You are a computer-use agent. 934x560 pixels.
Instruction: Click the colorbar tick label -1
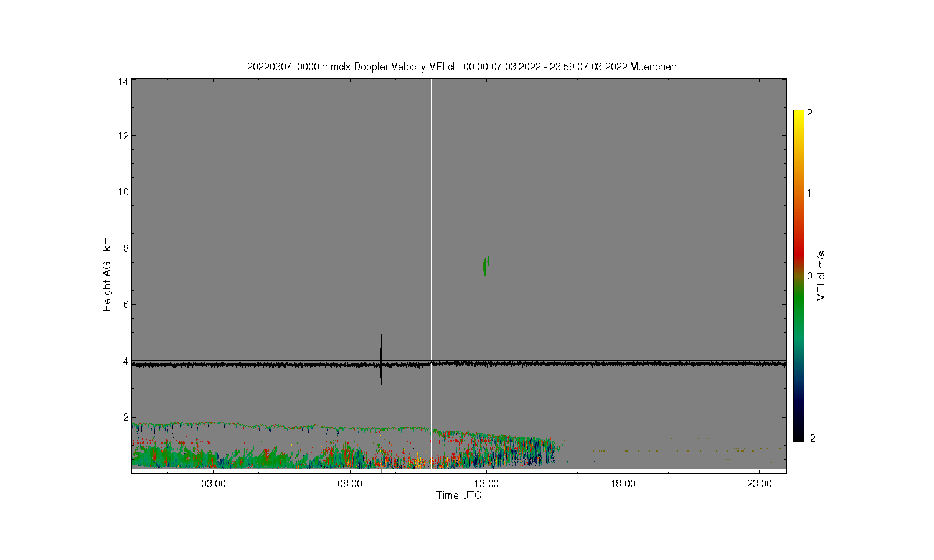[811, 360]
